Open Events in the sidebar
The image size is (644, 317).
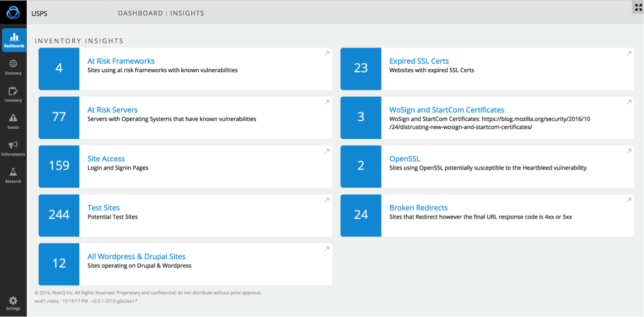point(13,121)
